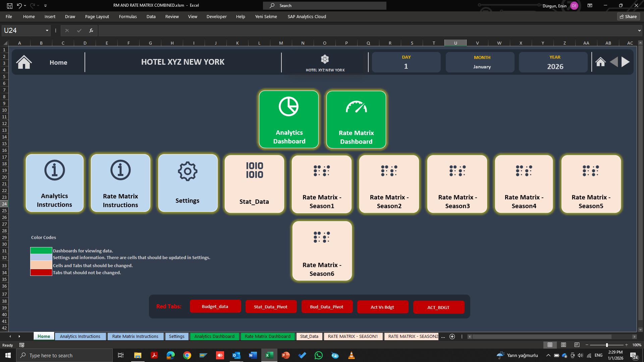Click the previous (left triangle) arrow
Image resolution: width=644 pixels, height=362 pixels.
pos(614,62)
